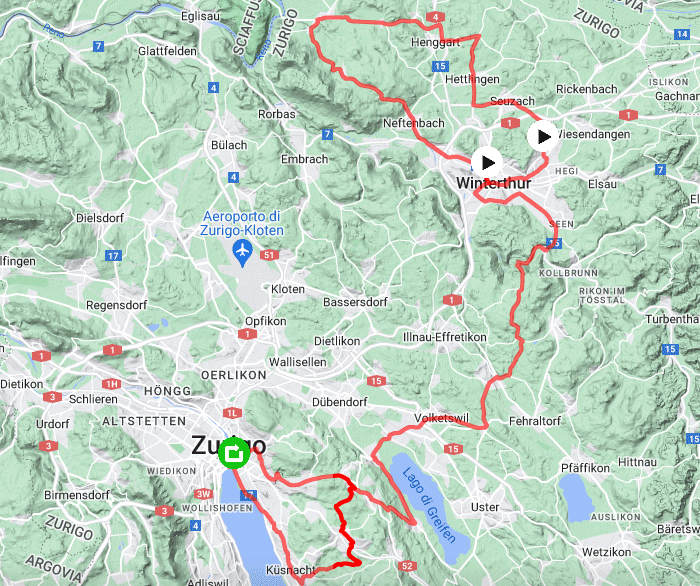Screen dimensions: 700x586
Task: Click the blue road 14 shield
Action: (682, 34)
